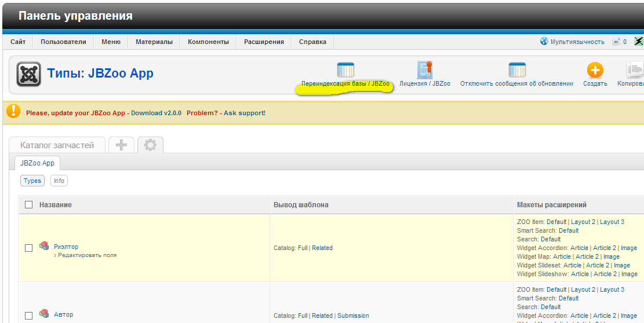Image resolution: width=644 pixels, height=323 pixels.
Task: Open the Мультиязычность link
Action: [x=577, y=42]
